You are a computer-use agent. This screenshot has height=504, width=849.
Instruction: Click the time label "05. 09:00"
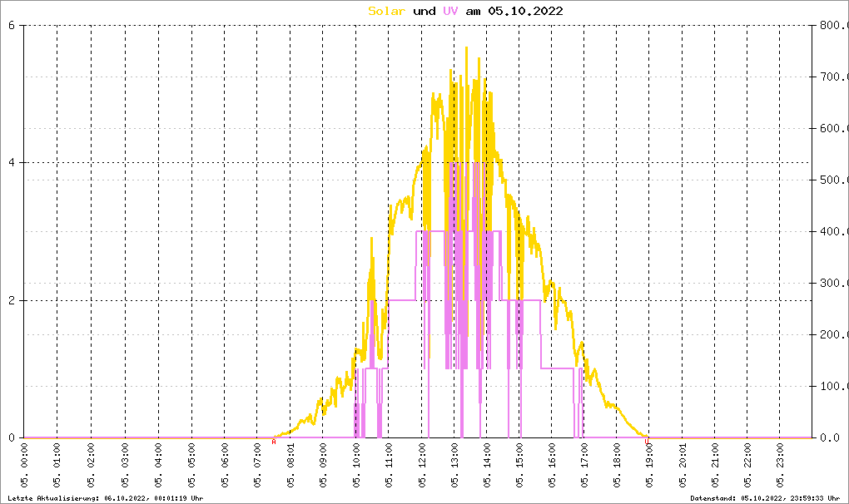click(323, 465)
